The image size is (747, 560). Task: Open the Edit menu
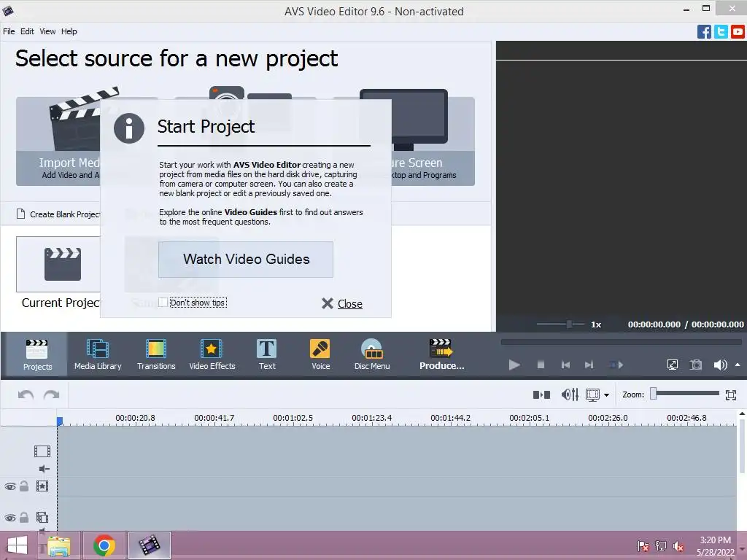(27, 31)
